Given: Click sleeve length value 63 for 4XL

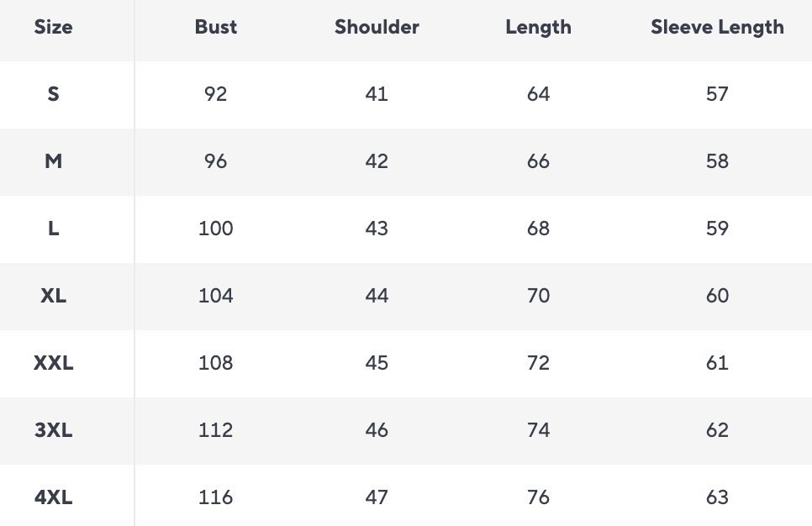Looking at the screenshot, I should [x=717, y=497].
